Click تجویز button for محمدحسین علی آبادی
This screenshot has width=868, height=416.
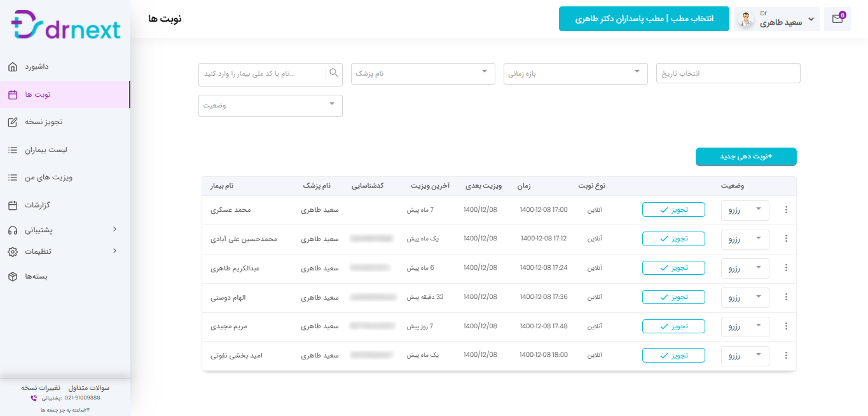[673, 239]
